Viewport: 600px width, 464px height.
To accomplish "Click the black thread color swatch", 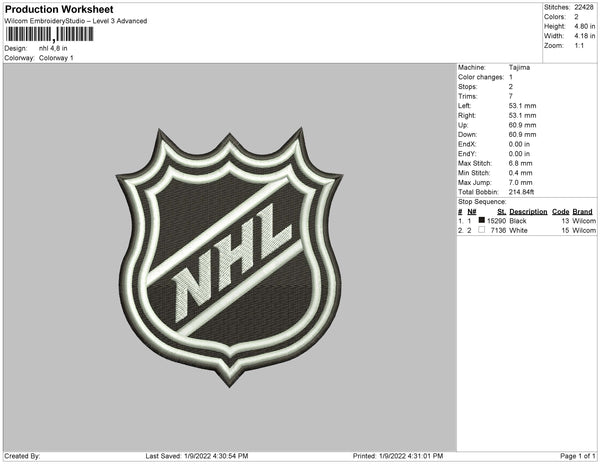I will click(482, 220).
